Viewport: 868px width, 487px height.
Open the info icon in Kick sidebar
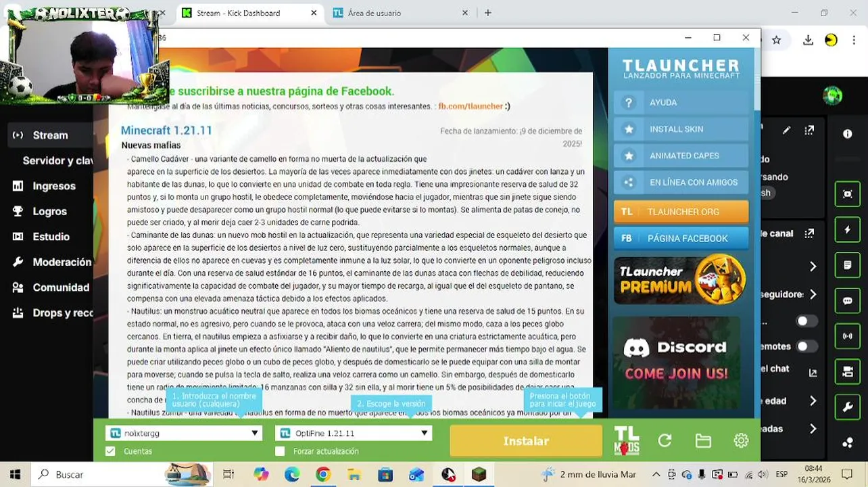[x=848, y=134]
